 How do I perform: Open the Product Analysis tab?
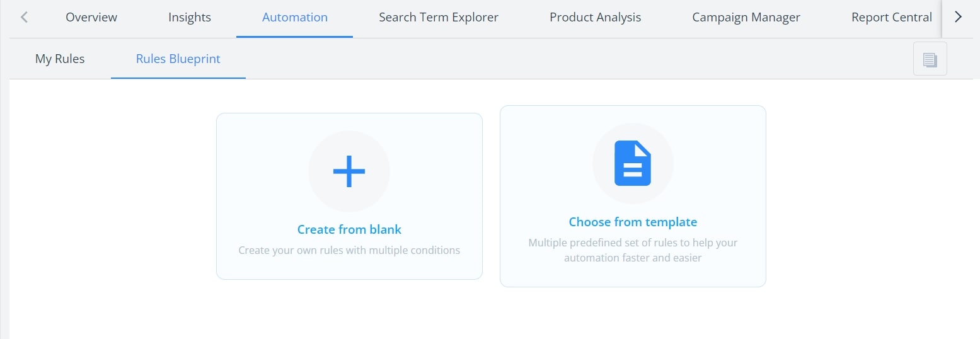(596, 18)
